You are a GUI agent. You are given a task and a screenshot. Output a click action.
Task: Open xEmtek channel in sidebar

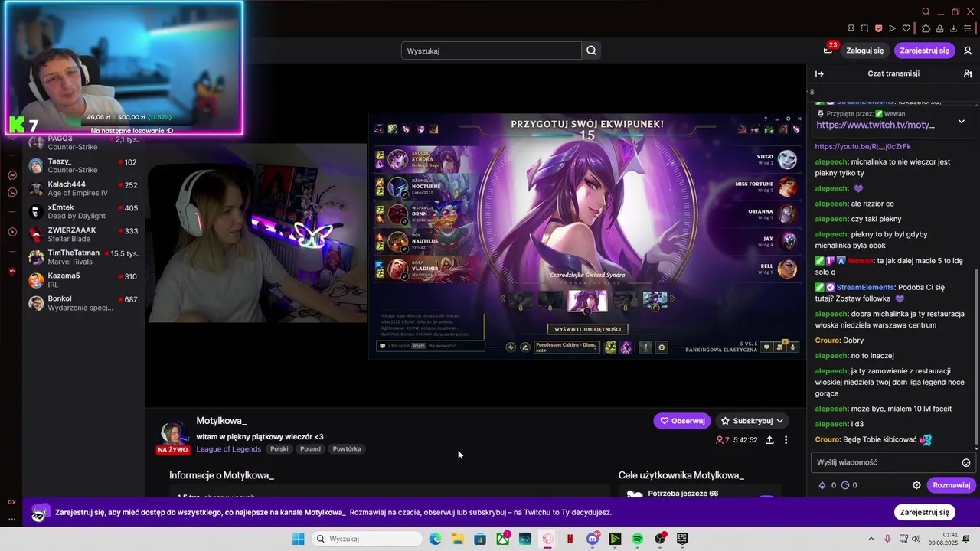[x=83, y=211]
